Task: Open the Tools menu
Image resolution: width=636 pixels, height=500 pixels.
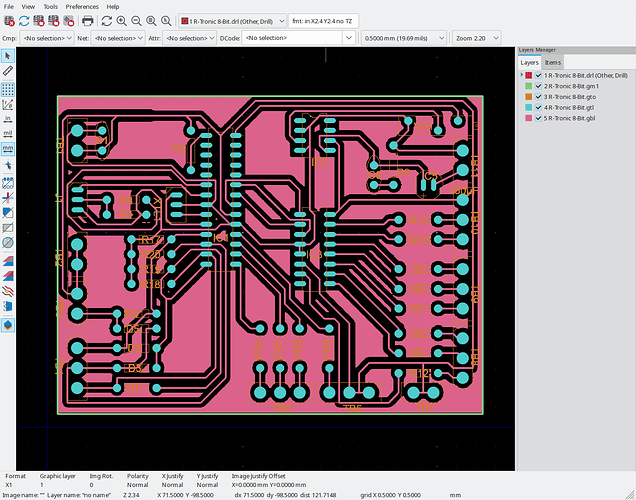Action: [x=49, y=6]
